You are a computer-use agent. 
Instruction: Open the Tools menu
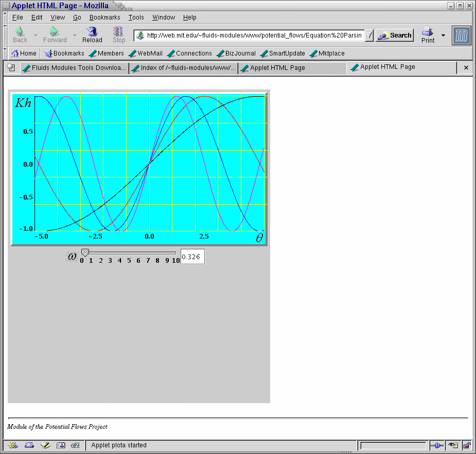136,17
